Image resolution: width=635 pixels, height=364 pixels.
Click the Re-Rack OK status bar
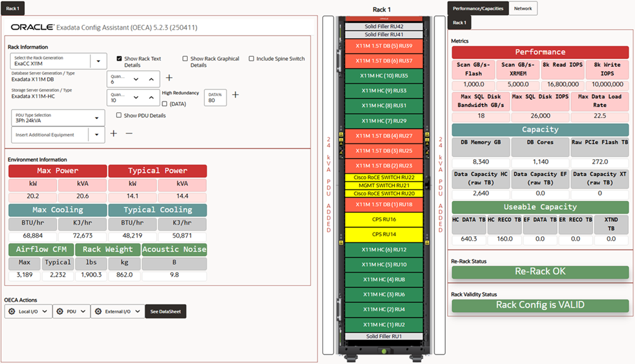click(x=540, y=272)
